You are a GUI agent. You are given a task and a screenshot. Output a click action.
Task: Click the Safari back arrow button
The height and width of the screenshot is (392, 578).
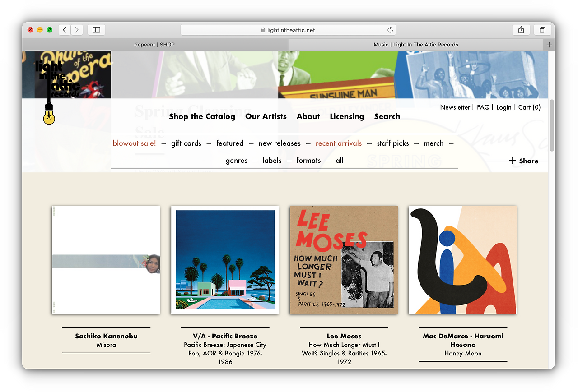point(65,30)
